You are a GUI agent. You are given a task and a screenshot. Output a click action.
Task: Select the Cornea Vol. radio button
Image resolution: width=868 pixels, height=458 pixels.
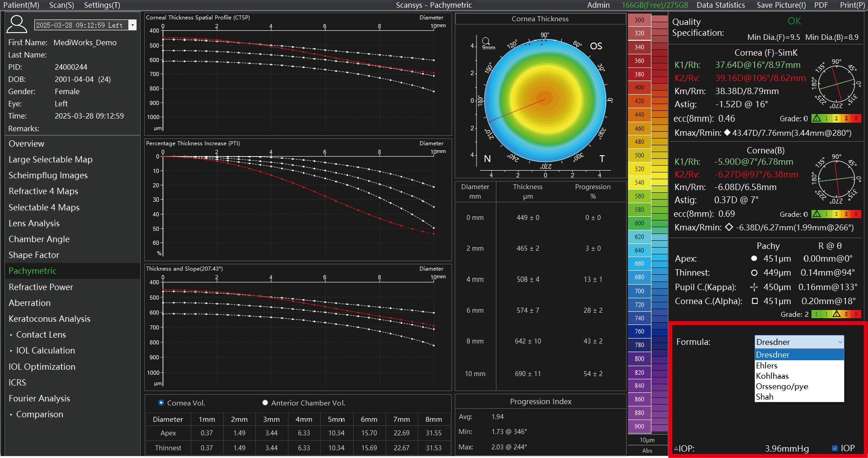pos(161,403)
